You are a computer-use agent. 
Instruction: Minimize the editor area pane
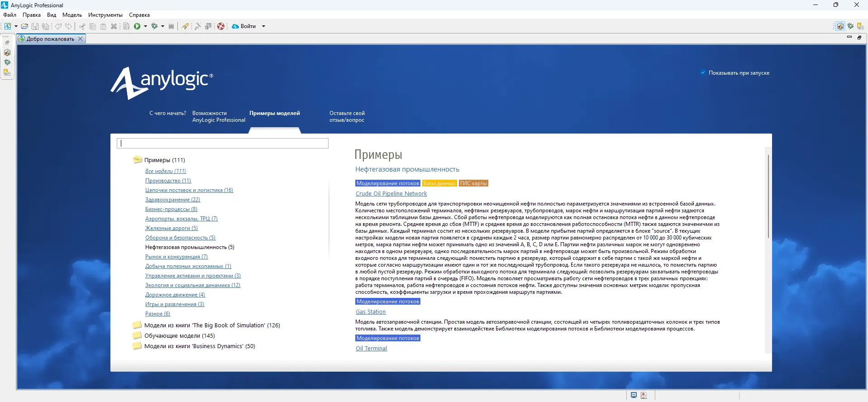pos(849,37)
